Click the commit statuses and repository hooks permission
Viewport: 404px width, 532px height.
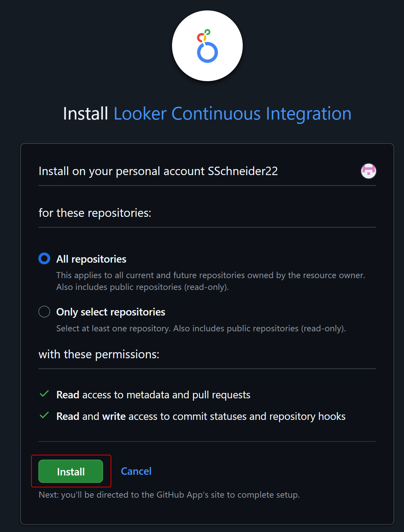tap(201, 417)
